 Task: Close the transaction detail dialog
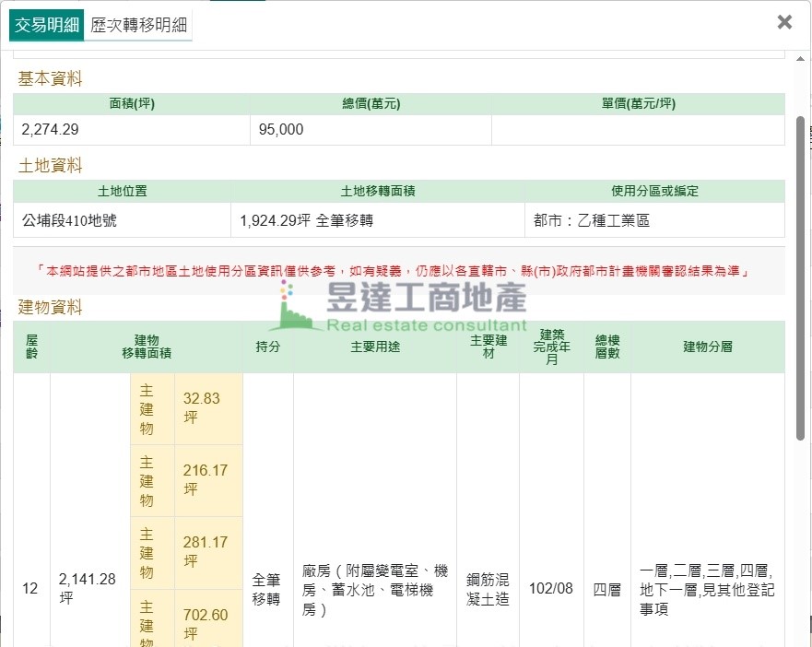784,22
